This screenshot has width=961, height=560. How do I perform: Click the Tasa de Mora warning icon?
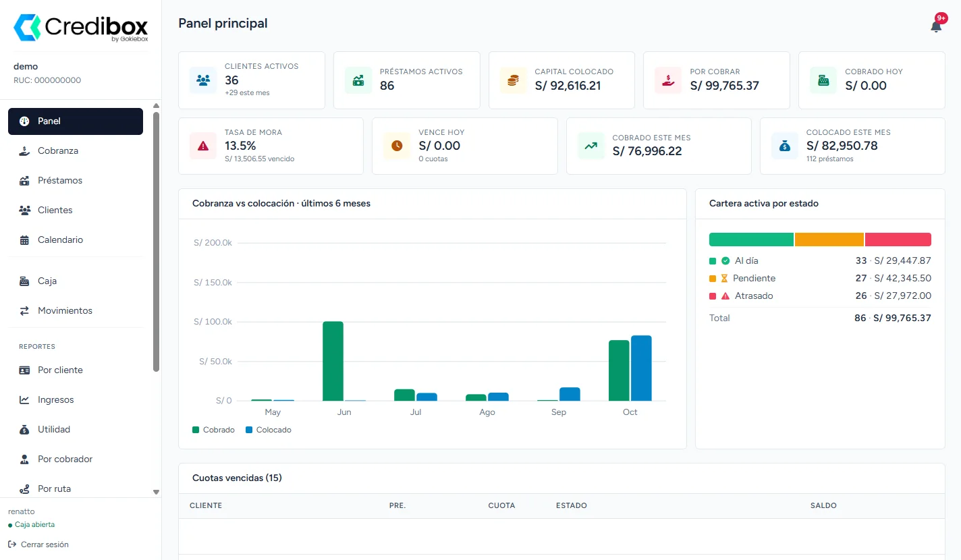[203, 146]
